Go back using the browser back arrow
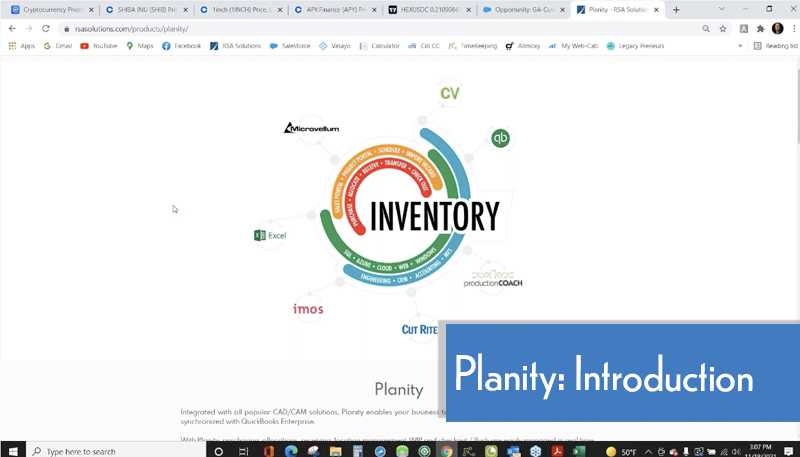 (x=12, y=29)
